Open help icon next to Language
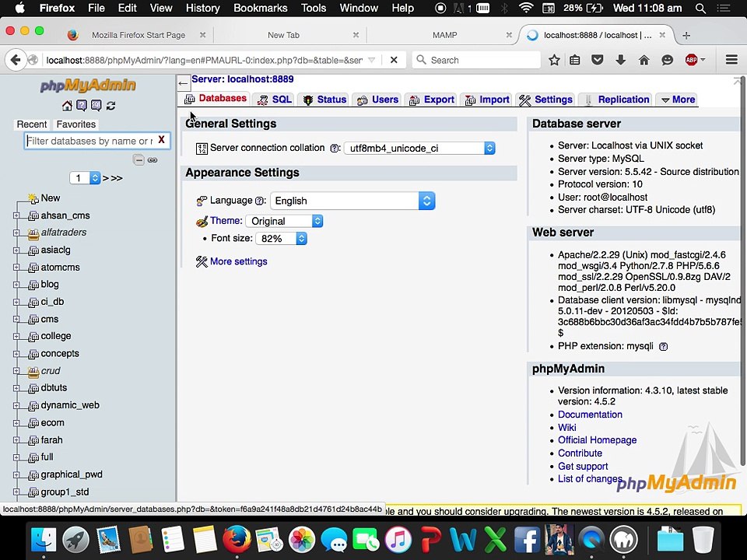Image resolution: width=747 pixels, height=560 pixels. pyautogui.click(x=259, y=201)
